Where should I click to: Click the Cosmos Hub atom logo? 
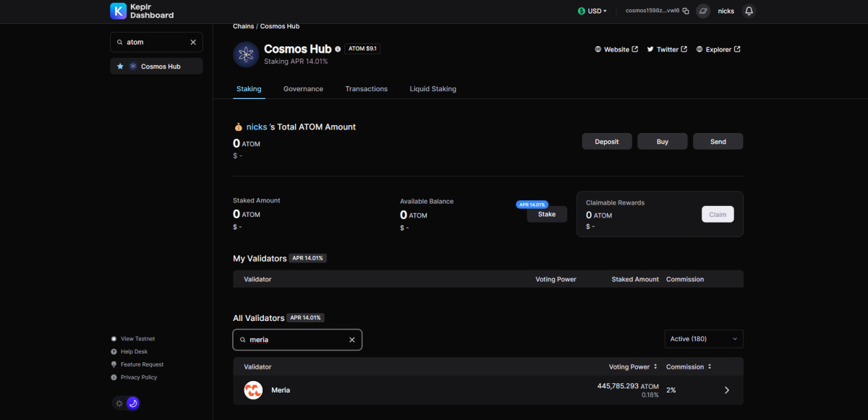click(246, 55)
